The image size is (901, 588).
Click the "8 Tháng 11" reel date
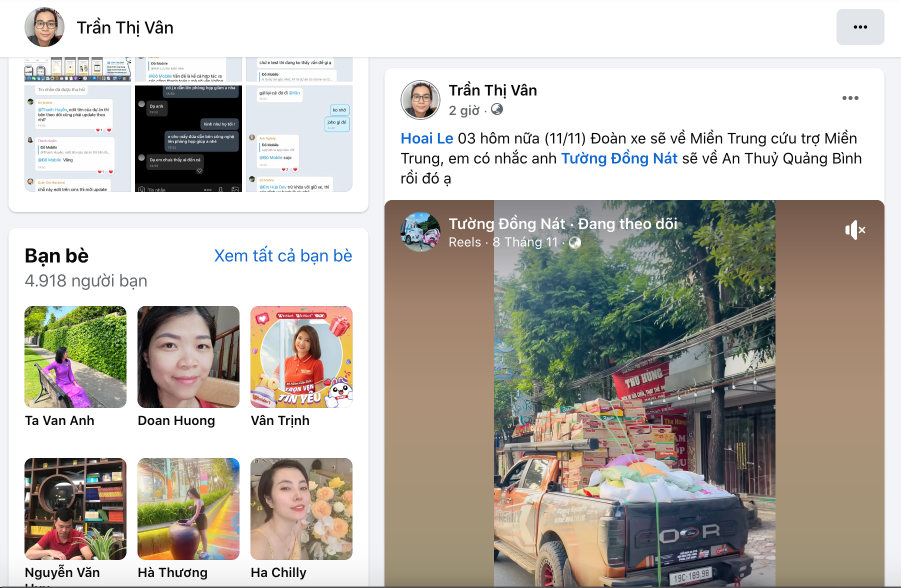[x=525, y=242]
